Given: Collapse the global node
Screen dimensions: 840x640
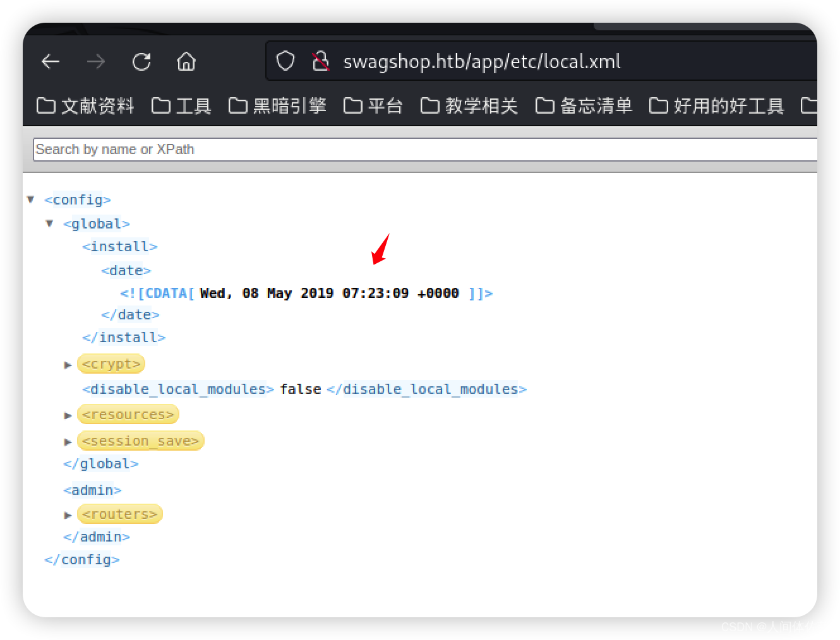Looking at the screenshot, I should (x=49, y=223).
